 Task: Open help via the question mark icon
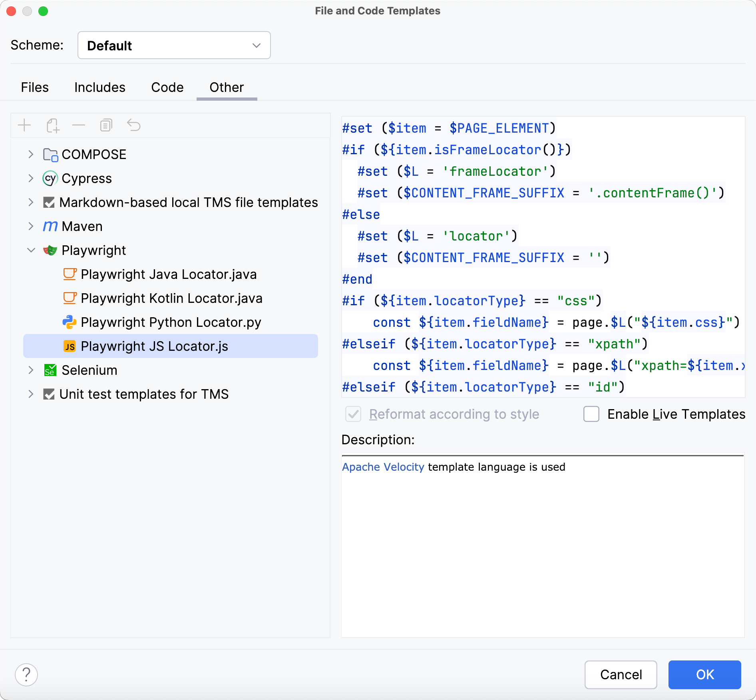click(26, 674)
